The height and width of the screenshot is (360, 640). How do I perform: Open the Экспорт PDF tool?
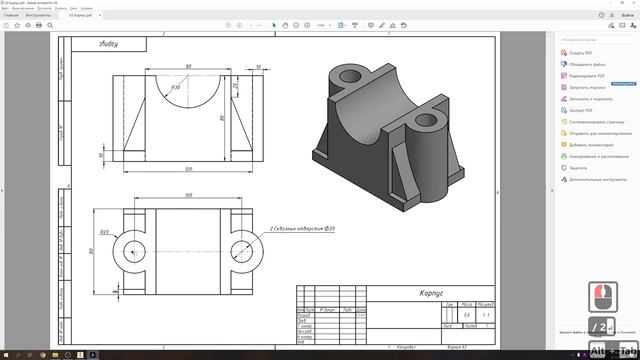click(x=576, y=110)
